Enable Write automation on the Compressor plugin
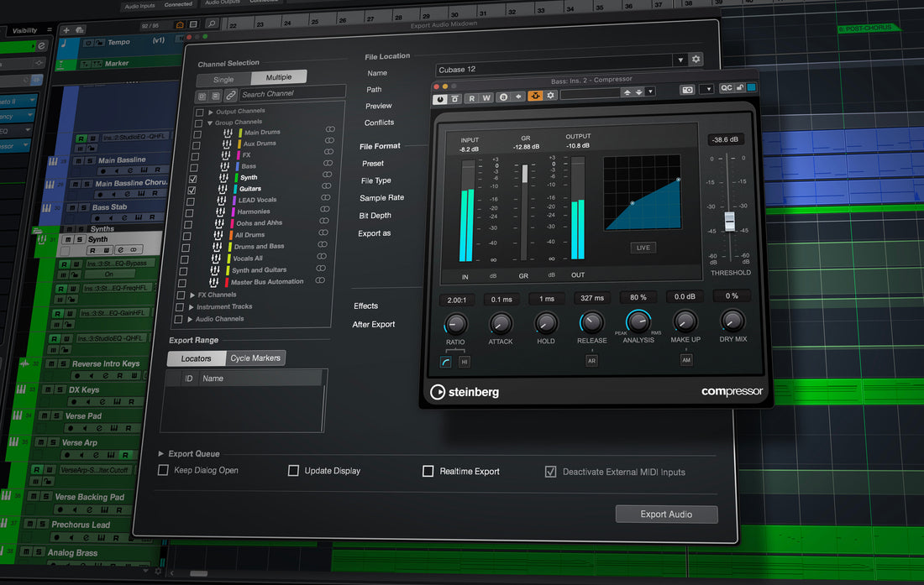The image size is (924, 585). [x=486, y=97]
